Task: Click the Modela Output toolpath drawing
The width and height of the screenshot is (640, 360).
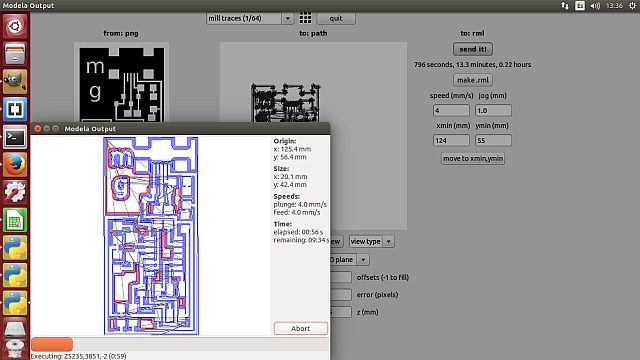Action: 151,236
